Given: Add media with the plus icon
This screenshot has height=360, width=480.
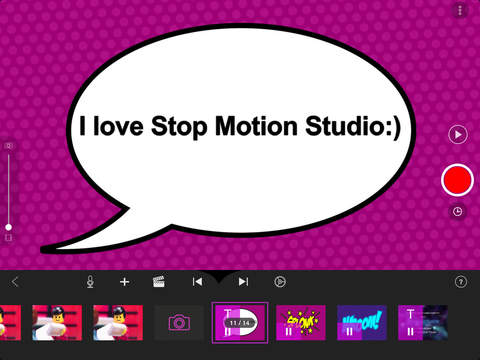Looking at the screenshot, I should coord(124,282).
